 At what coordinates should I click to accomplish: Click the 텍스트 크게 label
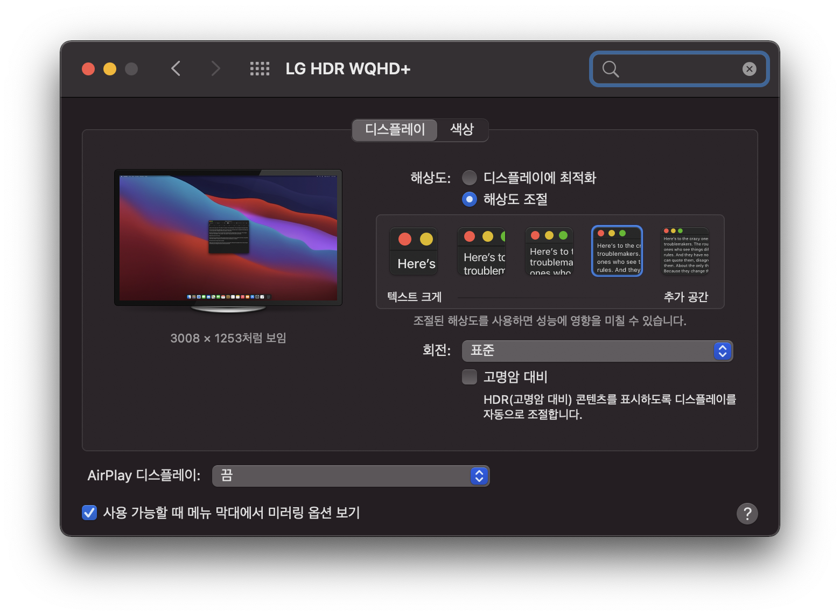(x=414, y=297)
